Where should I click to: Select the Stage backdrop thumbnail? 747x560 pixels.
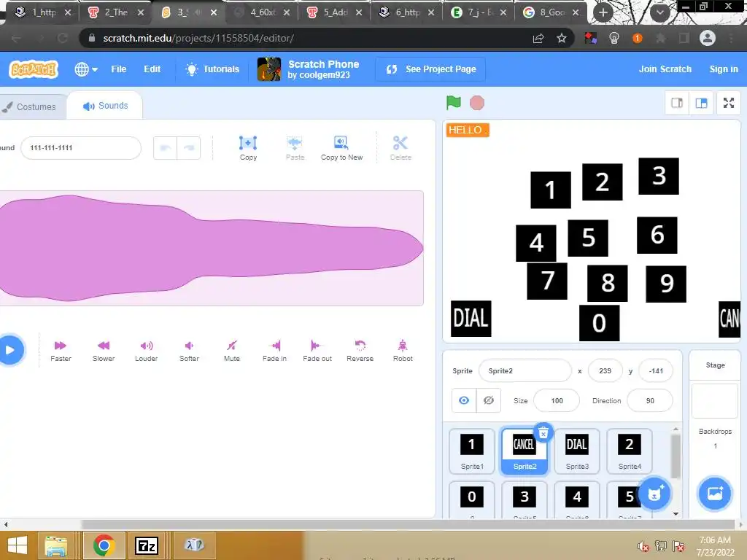coord(715,401)
